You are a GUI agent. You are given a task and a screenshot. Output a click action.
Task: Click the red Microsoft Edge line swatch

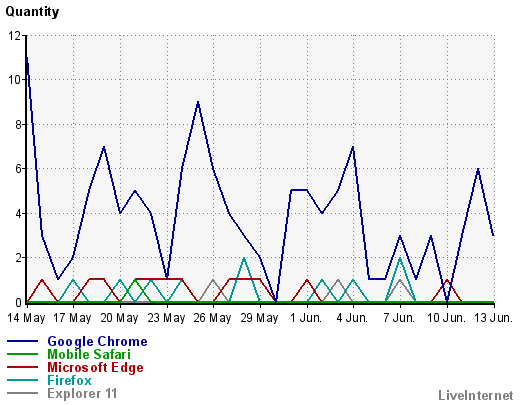pos(22,367)
